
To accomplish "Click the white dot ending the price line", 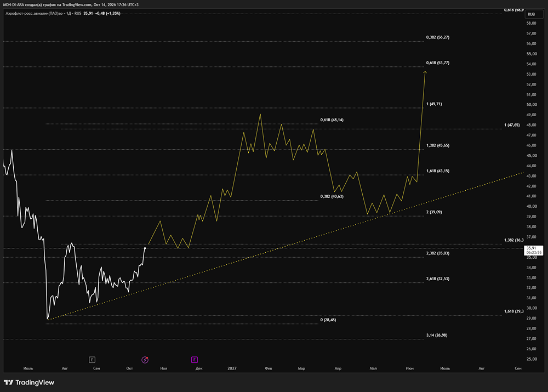I will (145, 248).
